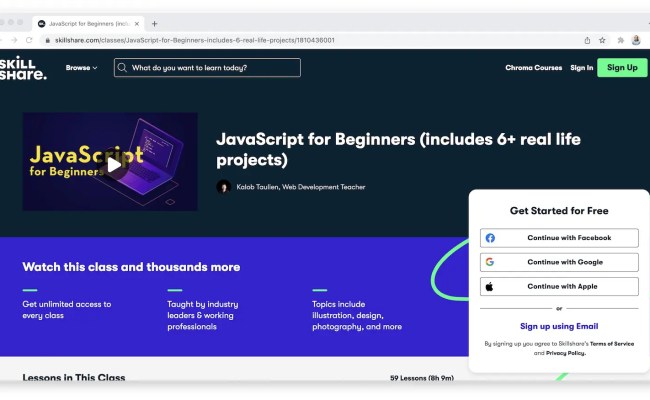The height and width of the screenshot is (400, 650).
Task: Click '59 Lessons (8h 9m)' text
Action: tap(422, 378)
